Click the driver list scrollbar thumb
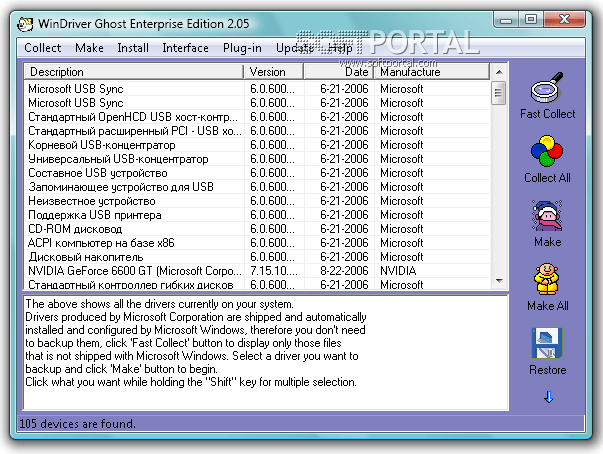The width and height of the screenshot is (603, 454). tap(499, 93)
